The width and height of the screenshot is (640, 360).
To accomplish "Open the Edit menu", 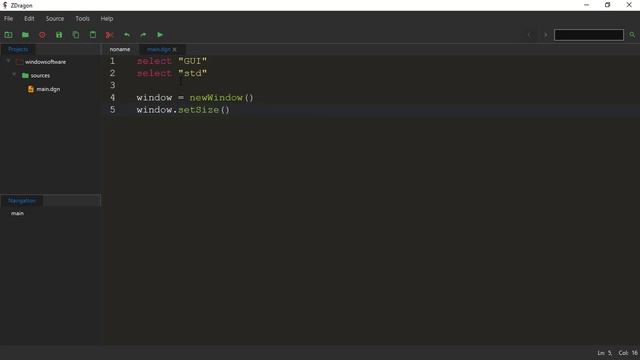I will (x=29, y=19).
